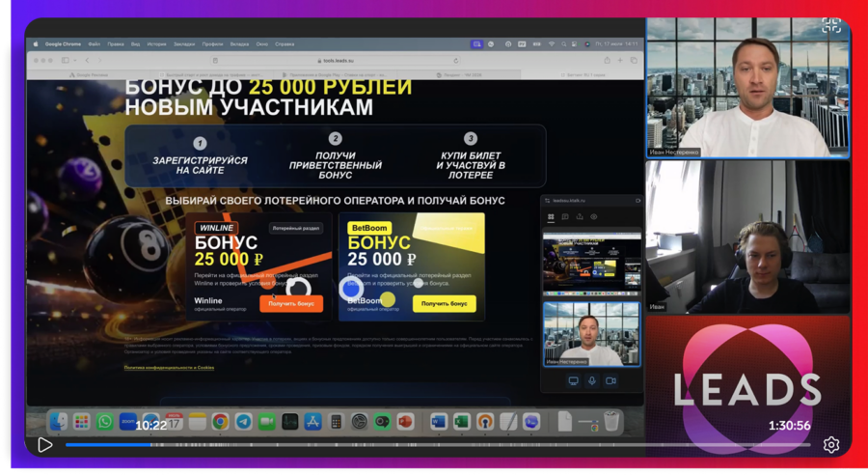Toggle the browser sidebar icon
The image size is (868, 475).
[x=66, y=61]
